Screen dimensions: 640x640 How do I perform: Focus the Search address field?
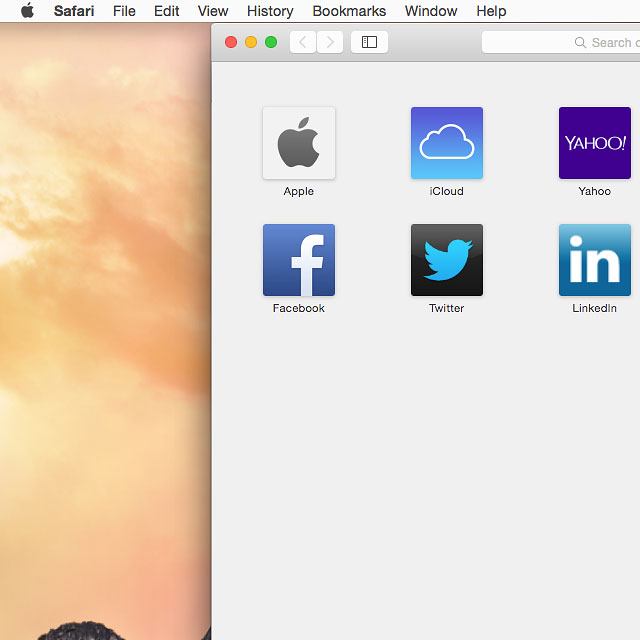[561, 42]
